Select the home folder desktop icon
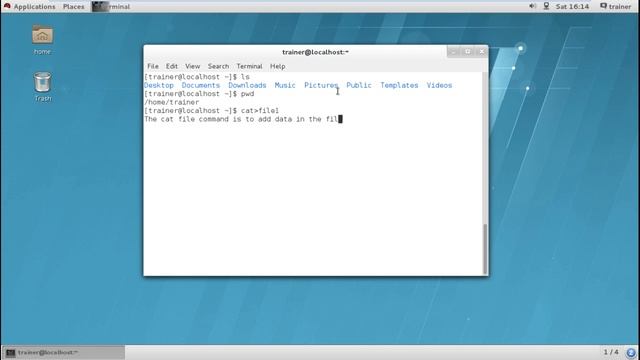Screen dimensions: 640x360 (42, 40)
